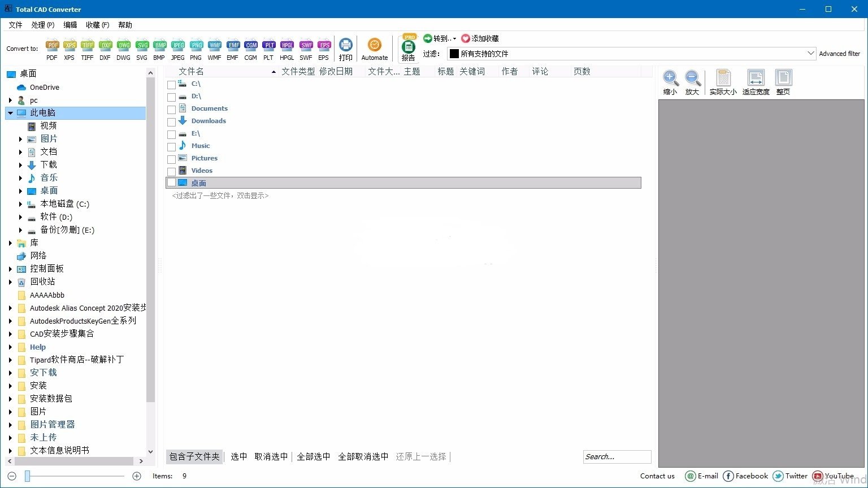Click 缩小 zoom icon in preview
868x488 pixels.
pyautogui.click(x=670, y=82)
